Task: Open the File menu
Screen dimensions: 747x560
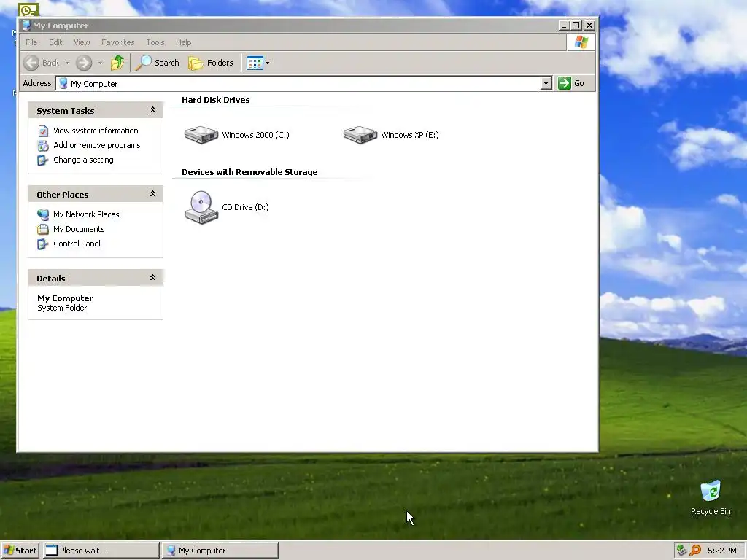Action: click(x=31, y=42)
